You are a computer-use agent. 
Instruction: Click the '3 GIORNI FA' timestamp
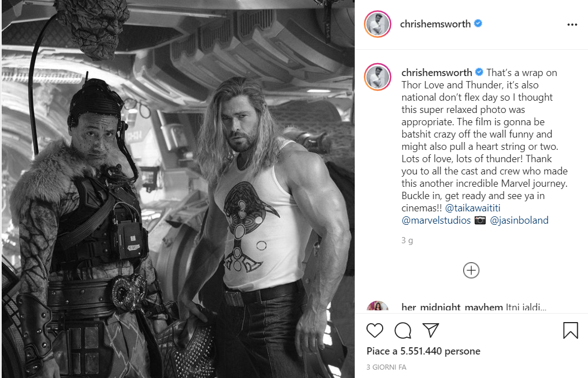(386, 367)
